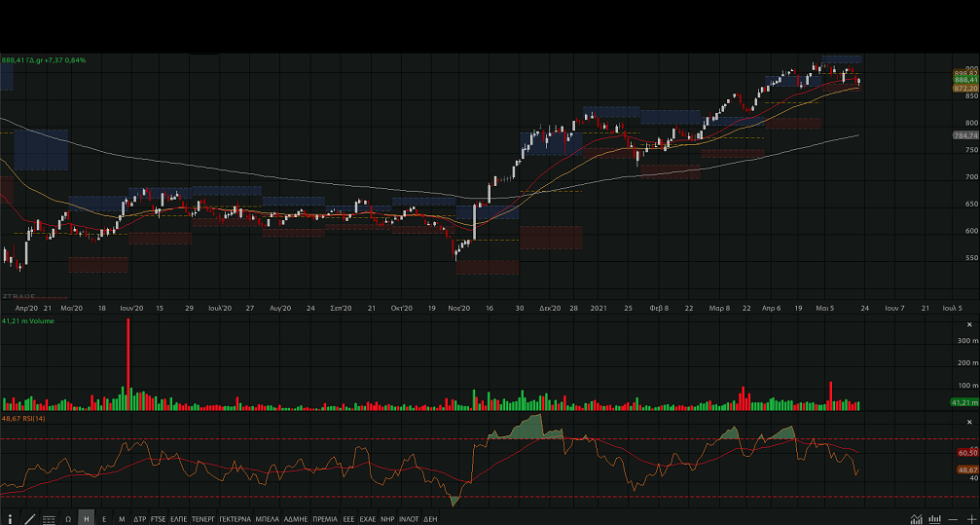Switch to the ΜΠΕΛΑ symbol tab
This screenshot has width=980, height=525.
pyautogui.click(x=268, y=519)
